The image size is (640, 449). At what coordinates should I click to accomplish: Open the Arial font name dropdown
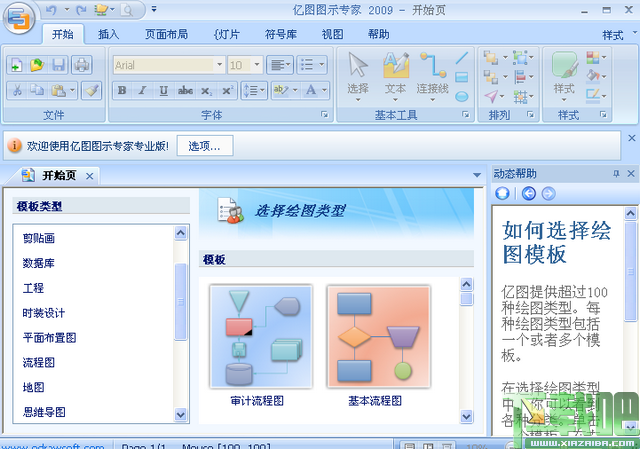(220, 64)
